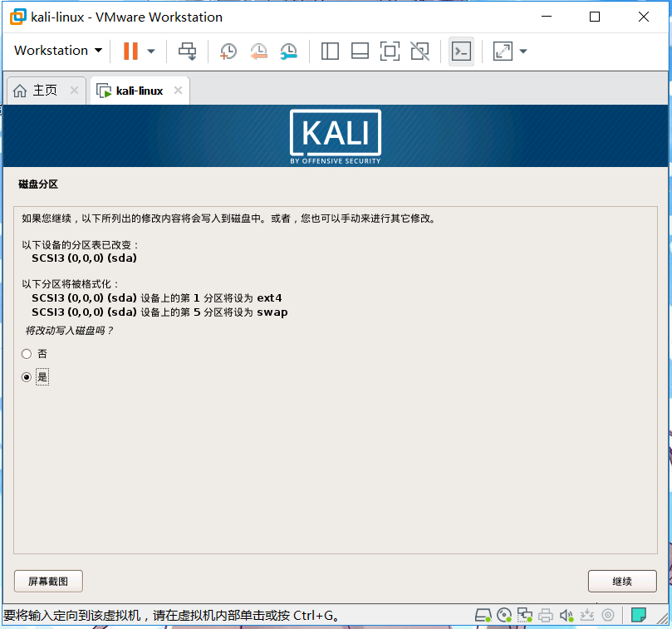
Task: Close the kali-linux tab
Action: [179, 90]
